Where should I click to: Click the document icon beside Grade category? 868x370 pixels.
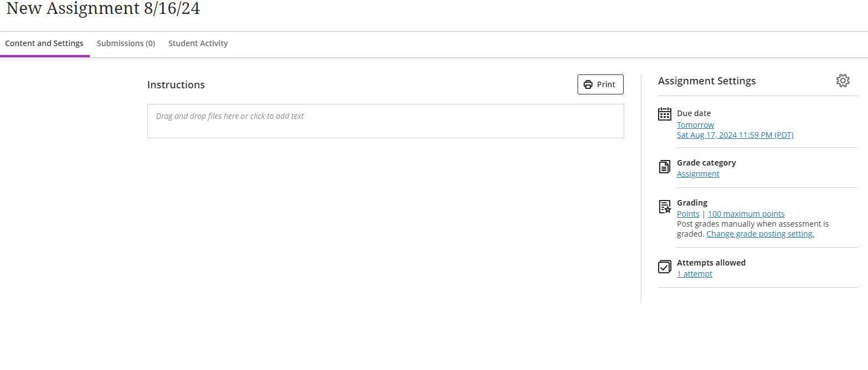[x=664, y=166]
